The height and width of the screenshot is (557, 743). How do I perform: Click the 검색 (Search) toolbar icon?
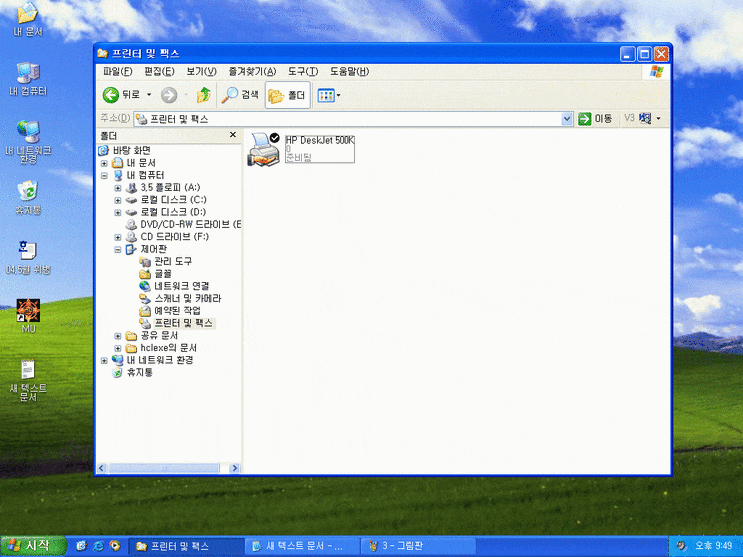click(x=241, y=95)
